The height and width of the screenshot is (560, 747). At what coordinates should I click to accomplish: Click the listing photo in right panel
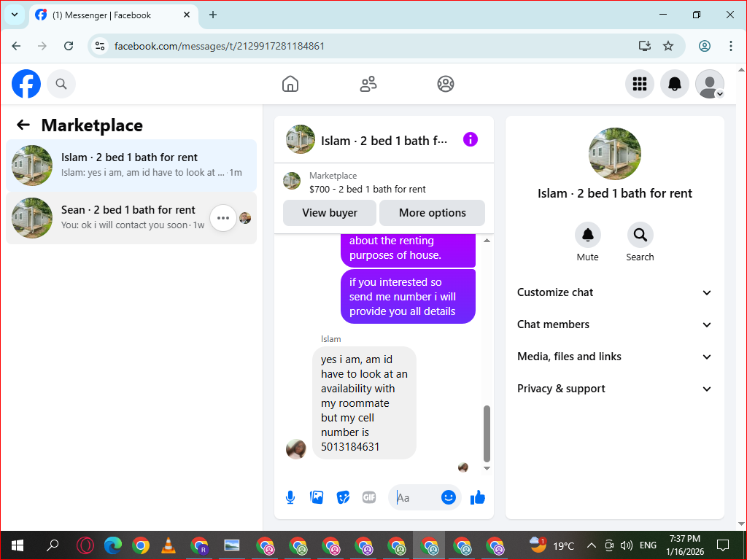(x=614, y=154)
